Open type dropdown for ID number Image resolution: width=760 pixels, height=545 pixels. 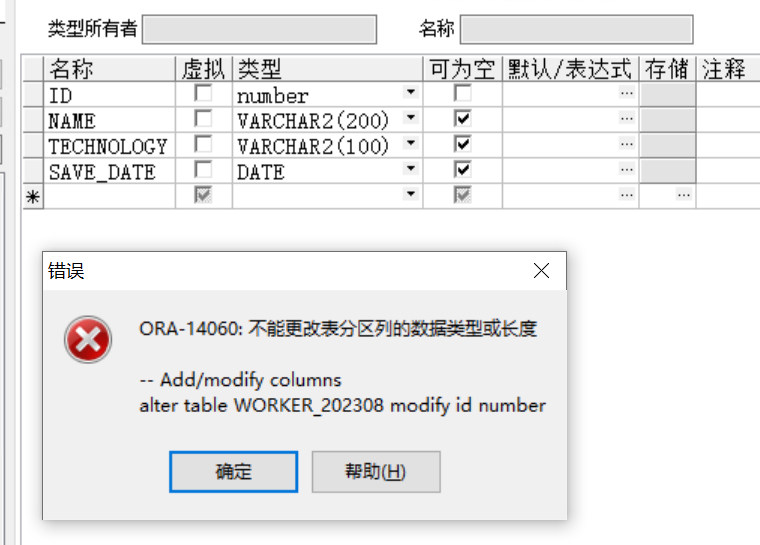pyautogui.click(x=411, y=92)
